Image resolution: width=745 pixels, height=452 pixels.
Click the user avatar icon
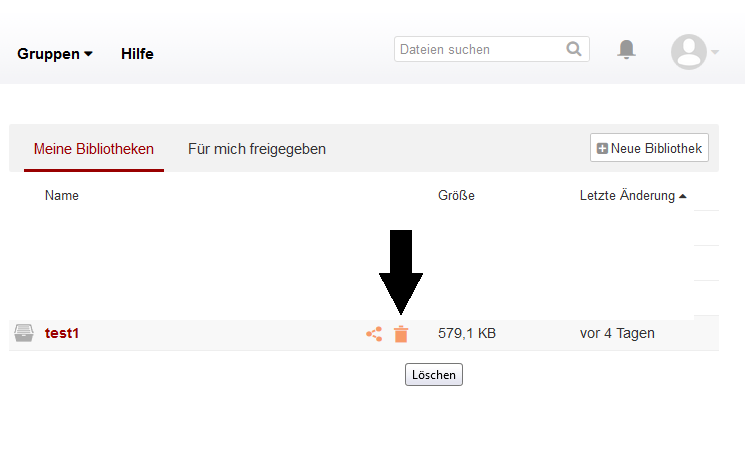pos(688,52)
